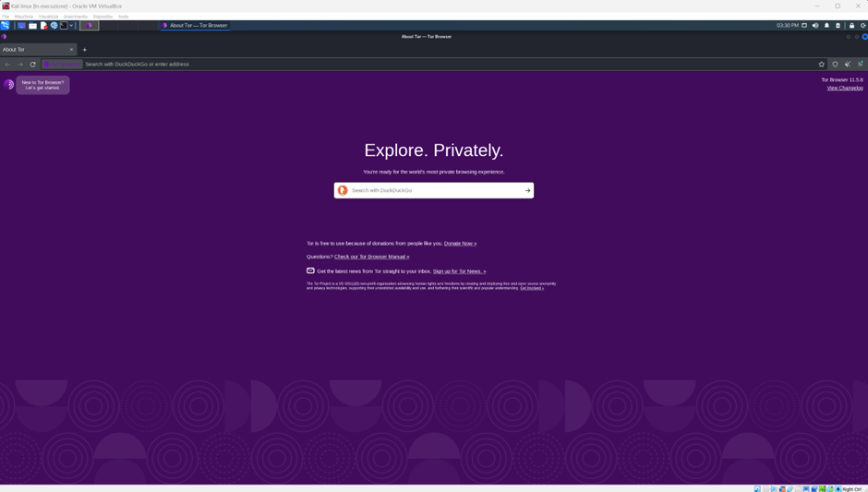Open a new tab with plus button
The height and width of the screenshot is (492, 868).
85,50
